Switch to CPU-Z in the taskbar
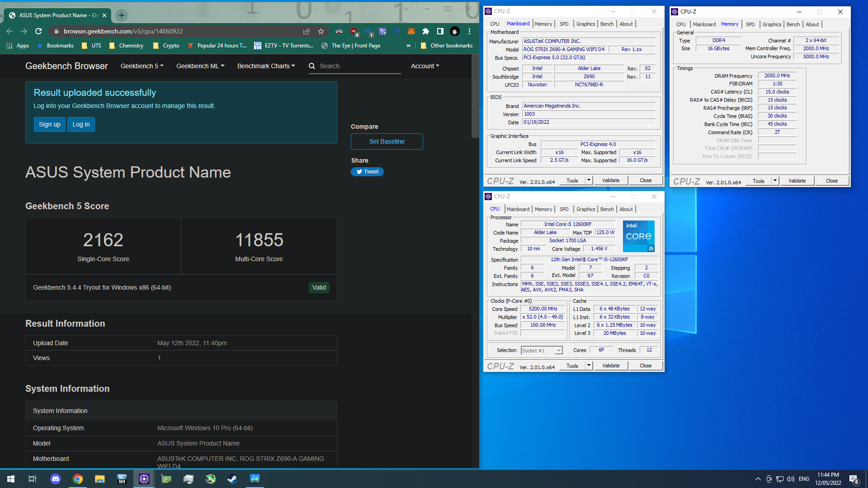This screenshot has width=868, height=488. [144, 479]
